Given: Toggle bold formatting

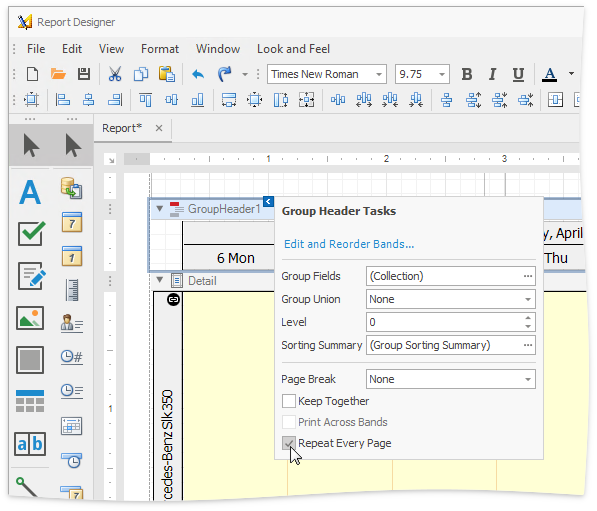Looking at the screenshot, I should click(467, 74).
